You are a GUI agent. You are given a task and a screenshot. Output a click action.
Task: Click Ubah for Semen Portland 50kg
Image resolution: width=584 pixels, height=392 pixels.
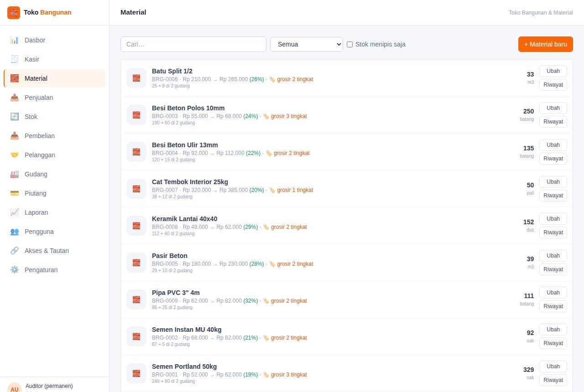click(x=553, y=366)
